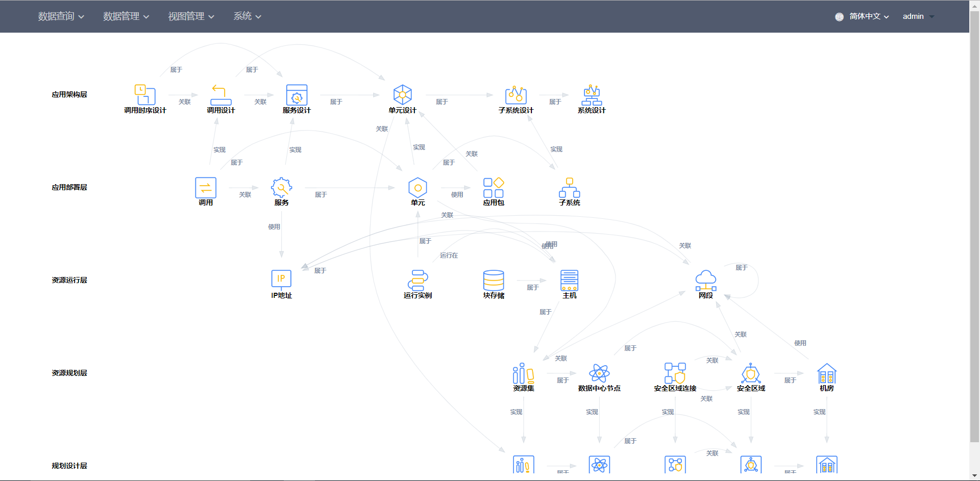Open the 视图管理 dropdown
980x481 pixels.
[x=191, y=16]
